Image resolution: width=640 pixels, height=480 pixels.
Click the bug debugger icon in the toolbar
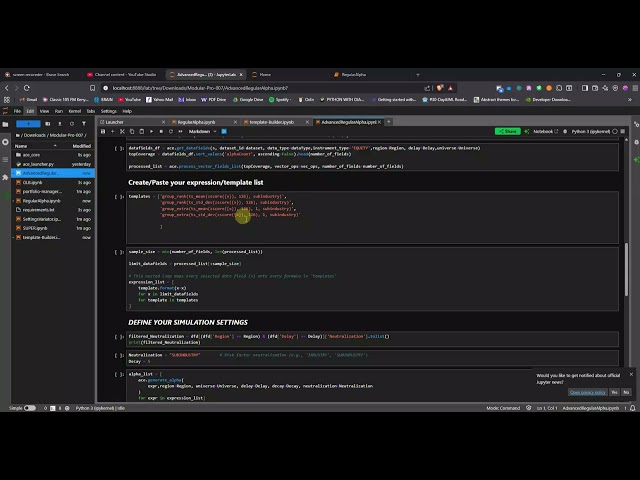point(565,131)
